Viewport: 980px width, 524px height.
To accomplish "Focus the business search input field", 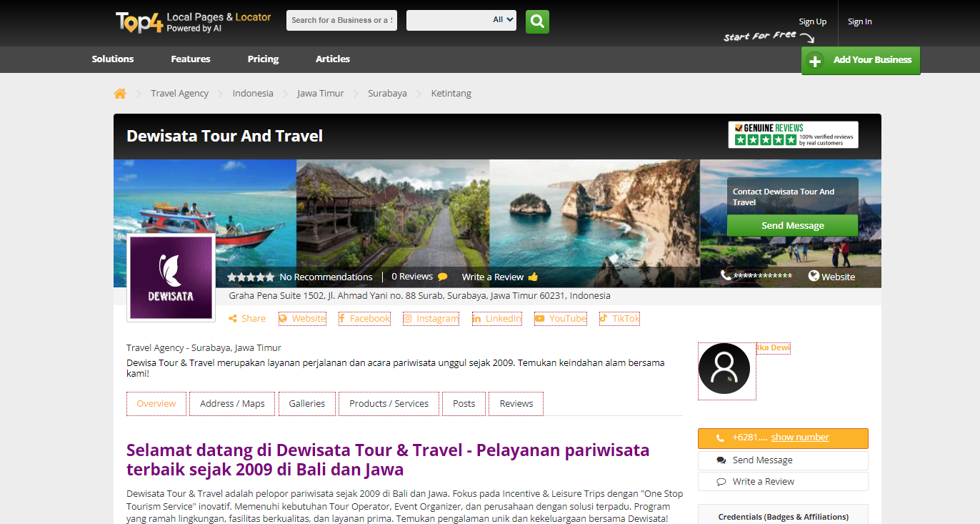I will [x=341, y=20].
